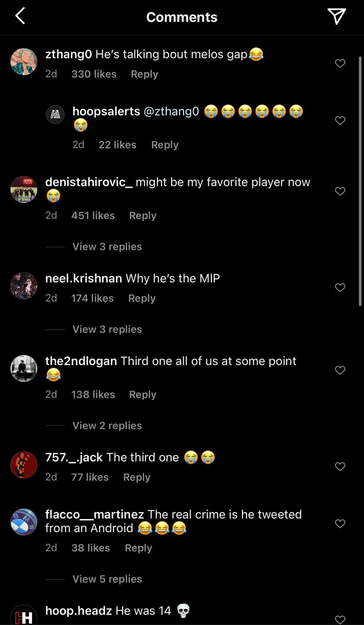Click the comments scrollbar

[360, 181]
